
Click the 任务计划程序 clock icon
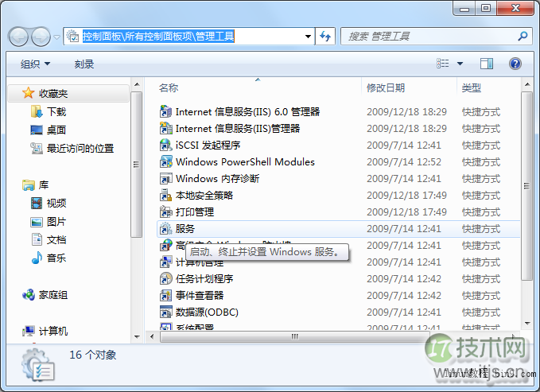[165, 278]
